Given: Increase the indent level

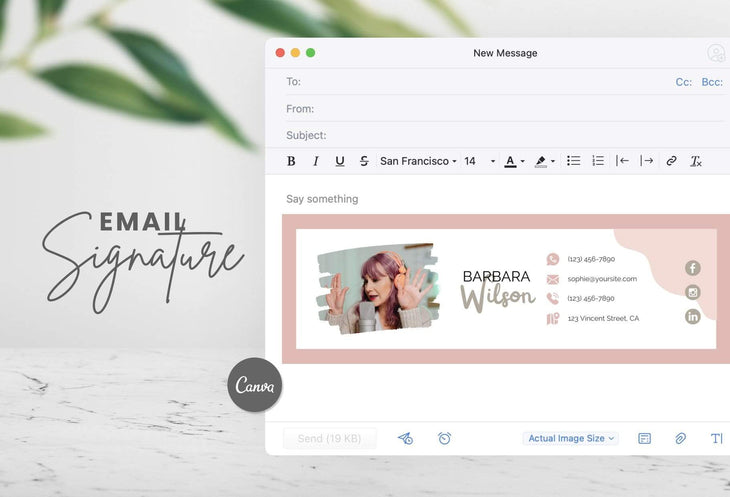Looking at the screenshot, I should pyautogui.click(x=647, y=161).
